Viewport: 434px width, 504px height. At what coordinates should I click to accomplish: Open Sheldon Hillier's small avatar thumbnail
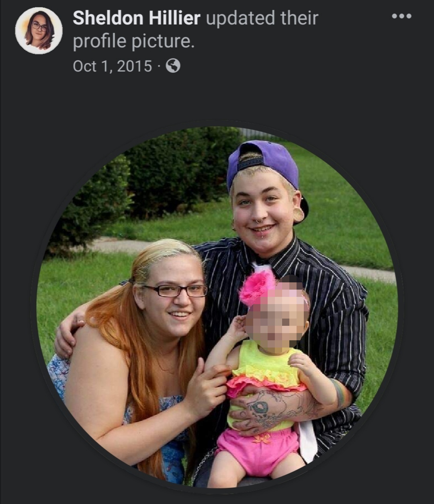[x=39, y=31]
